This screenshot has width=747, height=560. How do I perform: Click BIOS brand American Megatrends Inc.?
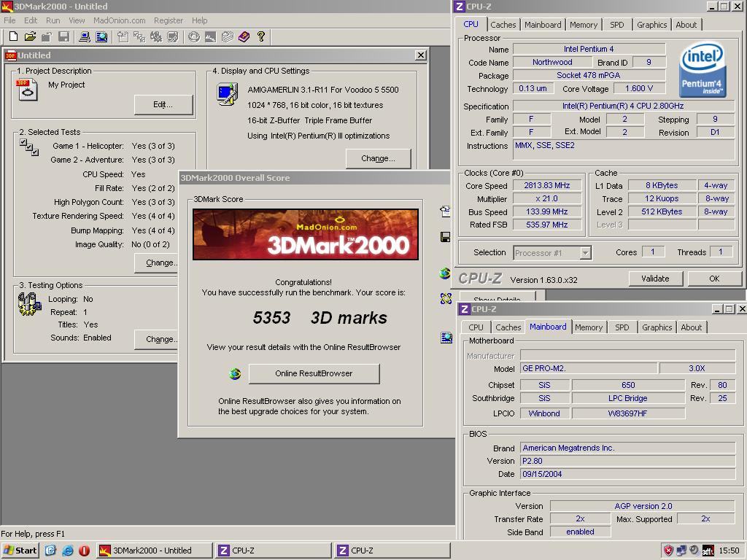pyautogui.click(x=628, y=448)
